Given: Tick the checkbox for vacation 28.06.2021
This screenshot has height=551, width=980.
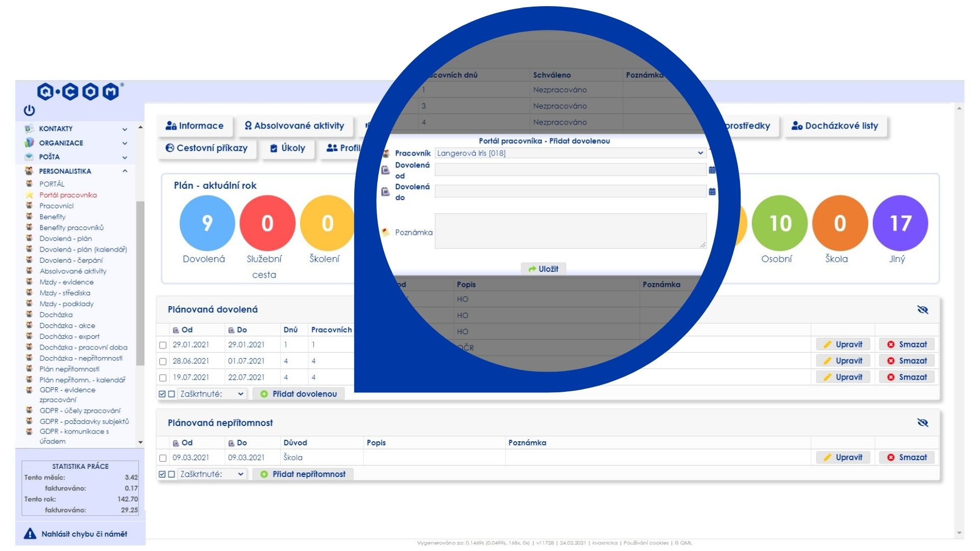Looking at the screenshot, I should pos(163,362).
